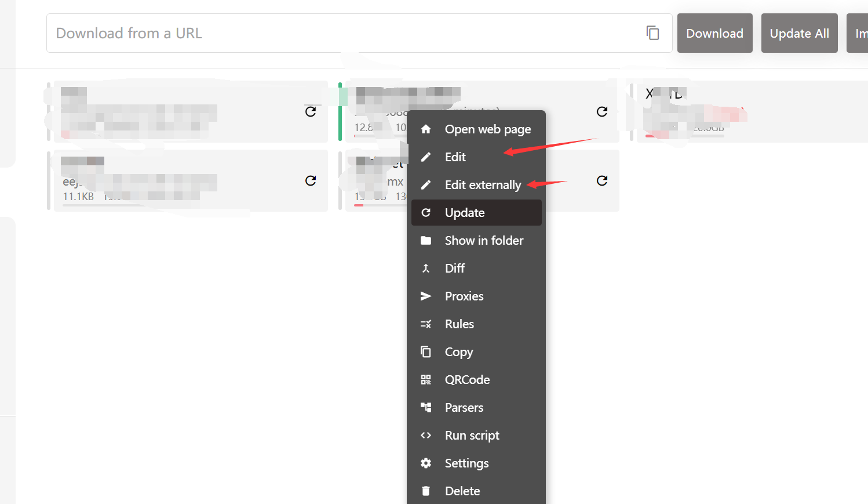868x504 pixels.
Task: Click refresh icon on green-marked active profile
Action: coord(602,111)
